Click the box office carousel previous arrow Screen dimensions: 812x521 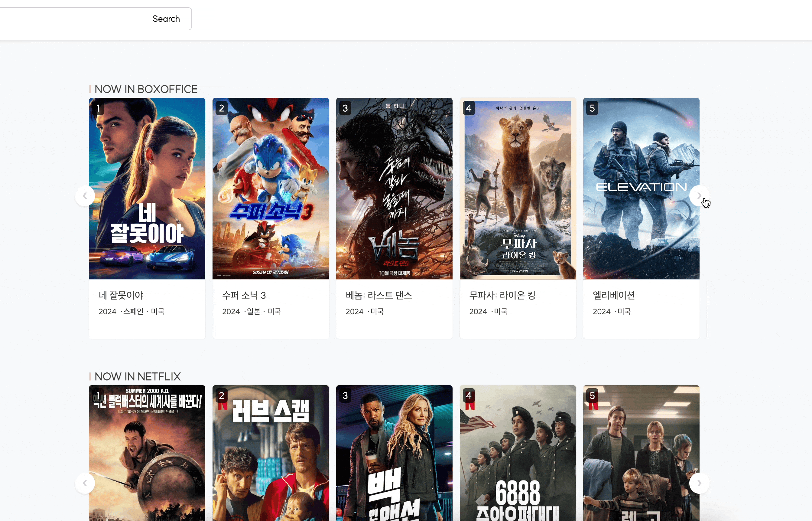85,196
